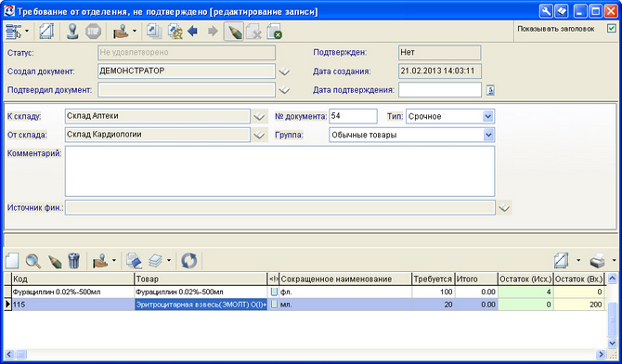Screen dimensions: 622x364
Task: Toggle the green pencil edit mode icon in top toolbar
Action: coord(234,32)
